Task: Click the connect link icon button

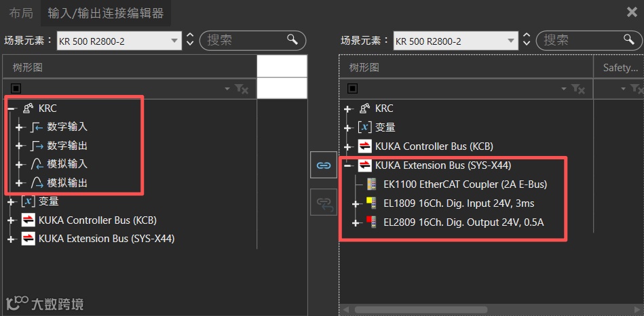Action: [324, 165]
